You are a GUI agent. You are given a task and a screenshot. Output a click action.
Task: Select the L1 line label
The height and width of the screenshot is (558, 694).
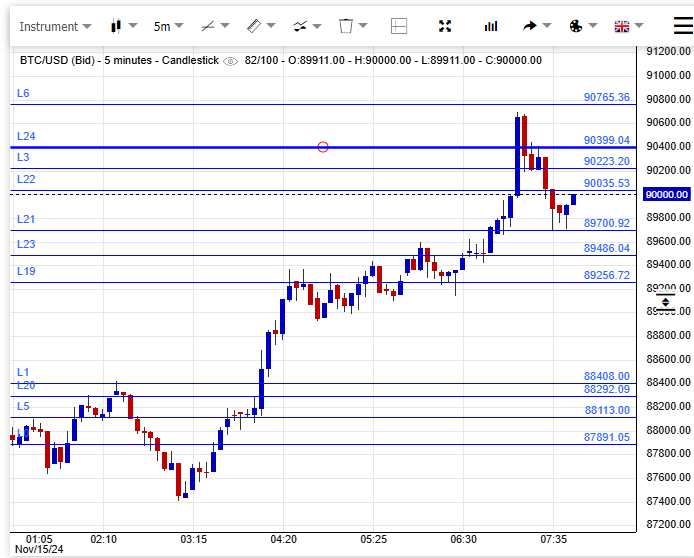[23, 372]
